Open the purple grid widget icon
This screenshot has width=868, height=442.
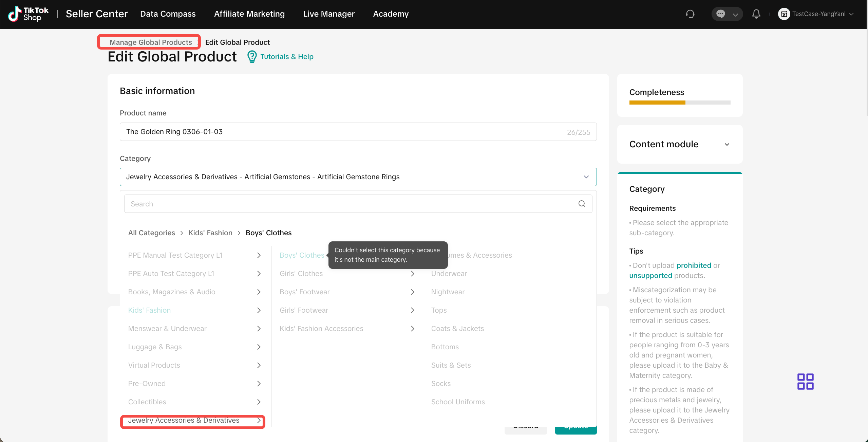point(805,382)
